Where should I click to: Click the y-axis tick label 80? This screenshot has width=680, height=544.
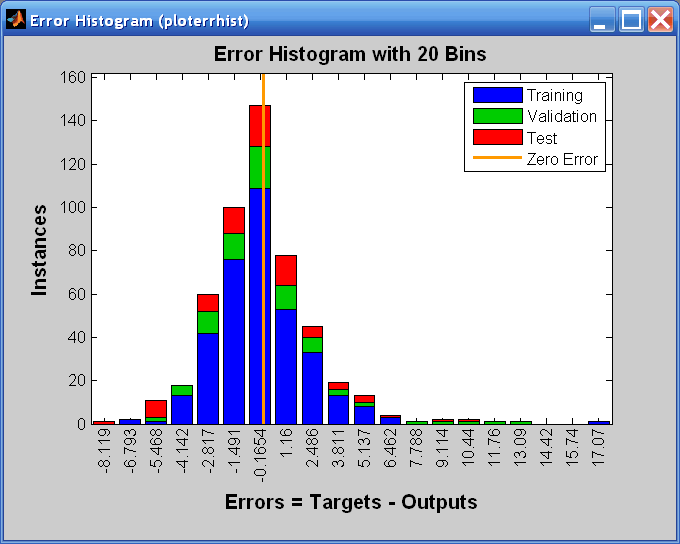click(77, 250)
